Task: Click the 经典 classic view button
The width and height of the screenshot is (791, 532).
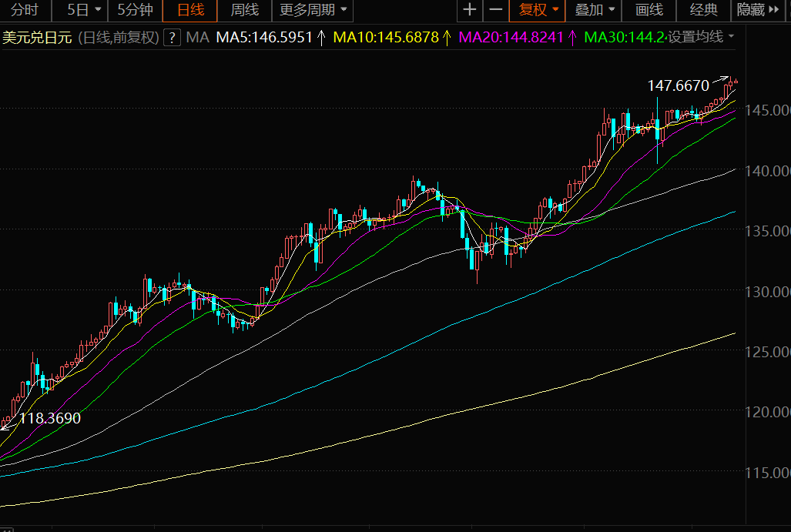Action: pos(704,9)
